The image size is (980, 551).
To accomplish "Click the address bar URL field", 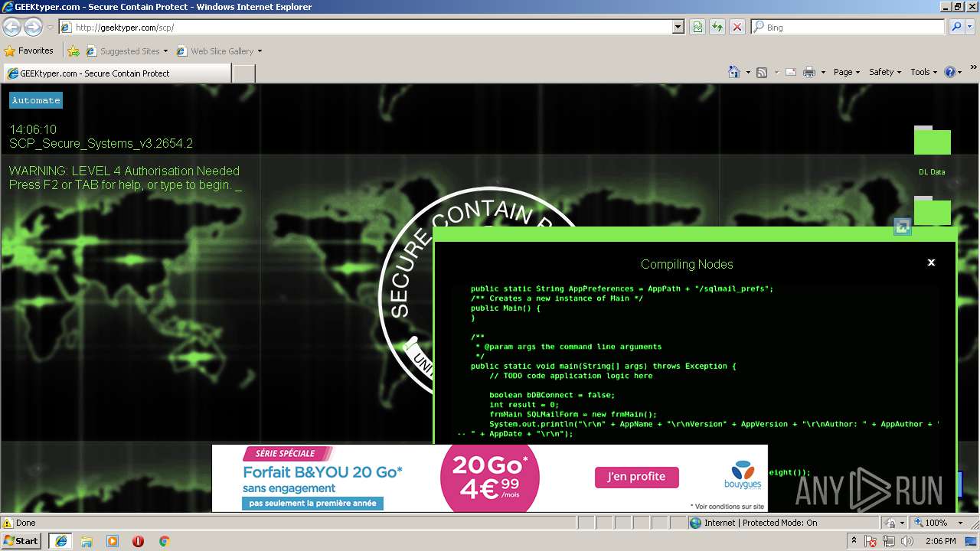I will tap(371, 28).
